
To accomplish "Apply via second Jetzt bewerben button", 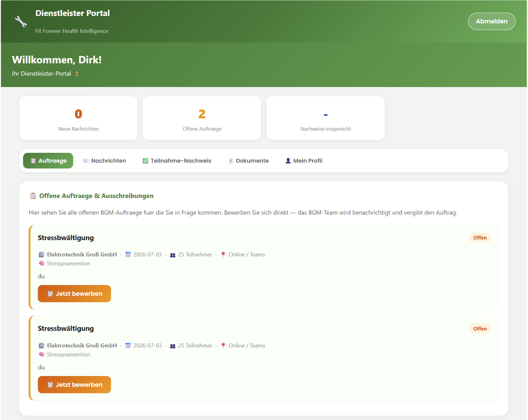I will point(74,385).
